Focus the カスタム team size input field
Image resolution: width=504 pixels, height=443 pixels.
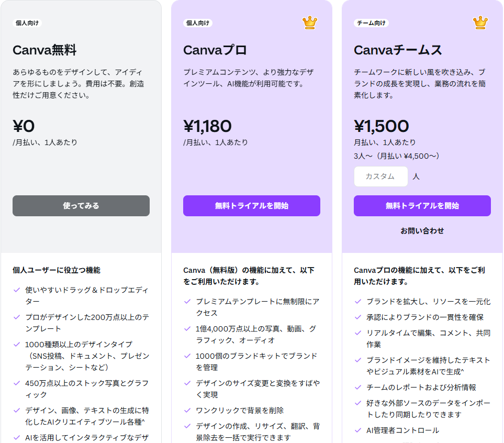click(381, 176)
